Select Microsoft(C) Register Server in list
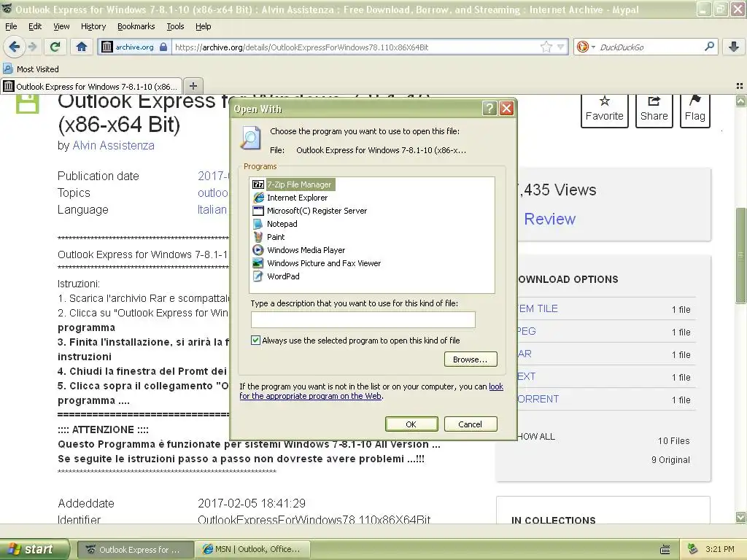The height and width of the screenshot is (560, 747). point(309,211)
